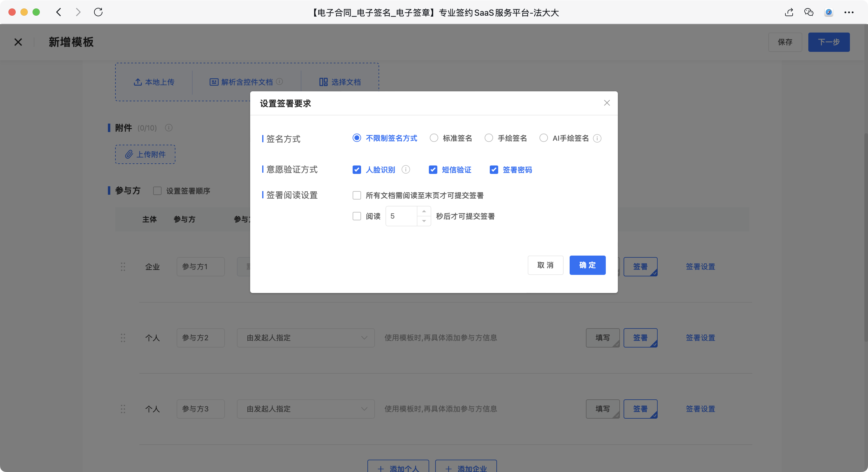The height and width of the screenshot is (472, 868).
Task: Open info icon next to 解析含控件文档
Action: coord(279,82)
